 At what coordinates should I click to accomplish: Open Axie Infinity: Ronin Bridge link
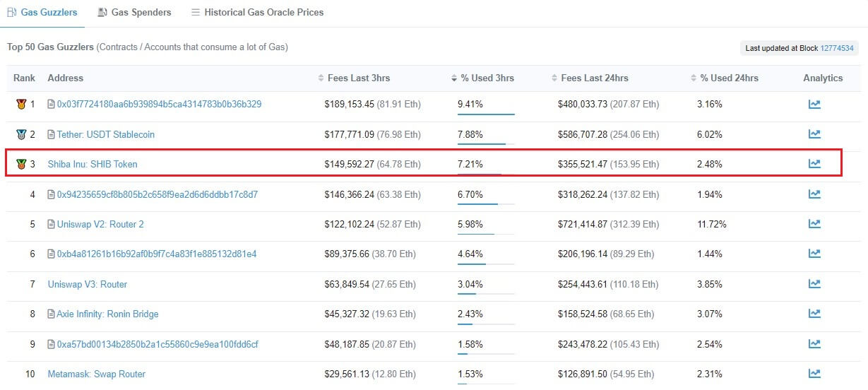(108, 314)
